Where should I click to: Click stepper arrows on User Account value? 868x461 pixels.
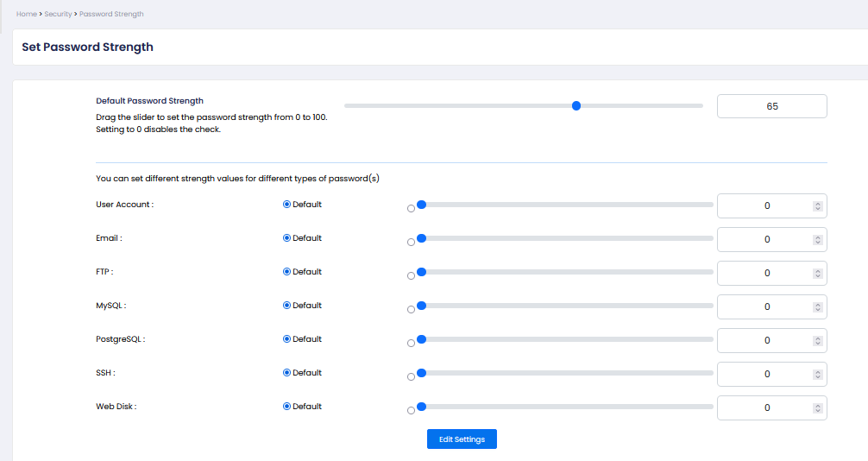click(817, 206)
